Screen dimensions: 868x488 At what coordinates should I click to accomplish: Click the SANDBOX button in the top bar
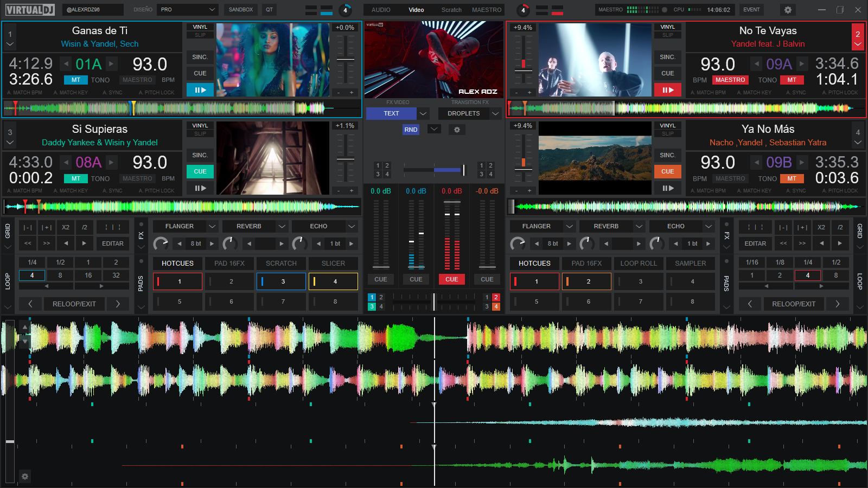[240, 10]
